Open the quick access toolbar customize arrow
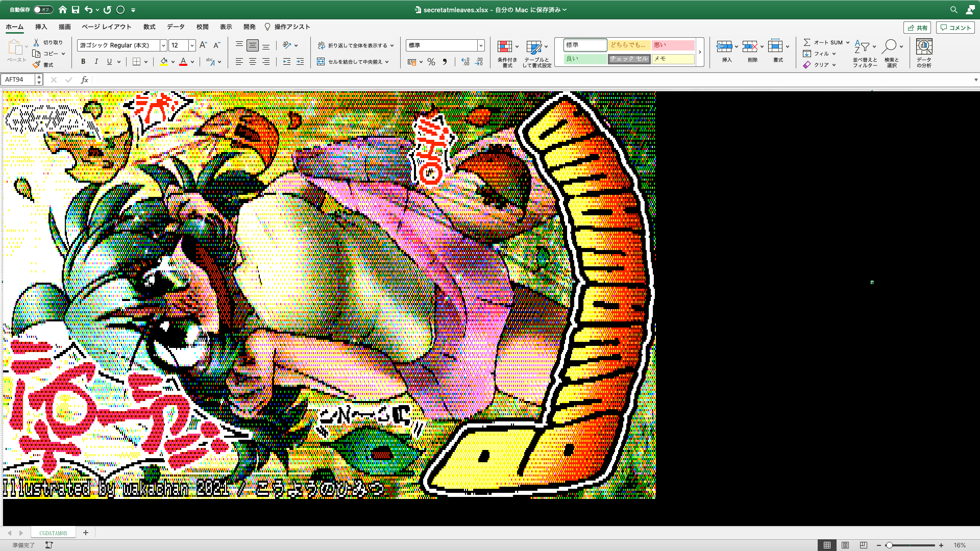Viewport: 980px width, 551px height. (133, 10)
